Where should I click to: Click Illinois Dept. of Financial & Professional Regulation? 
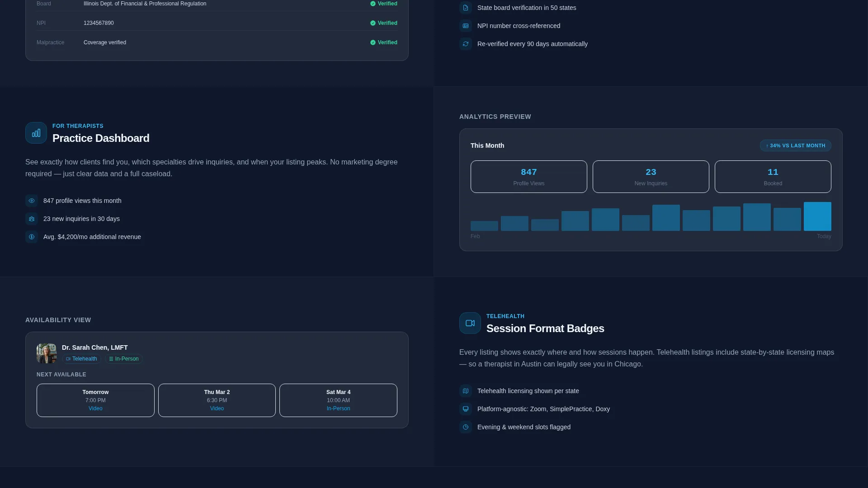[x=145, y=4]
